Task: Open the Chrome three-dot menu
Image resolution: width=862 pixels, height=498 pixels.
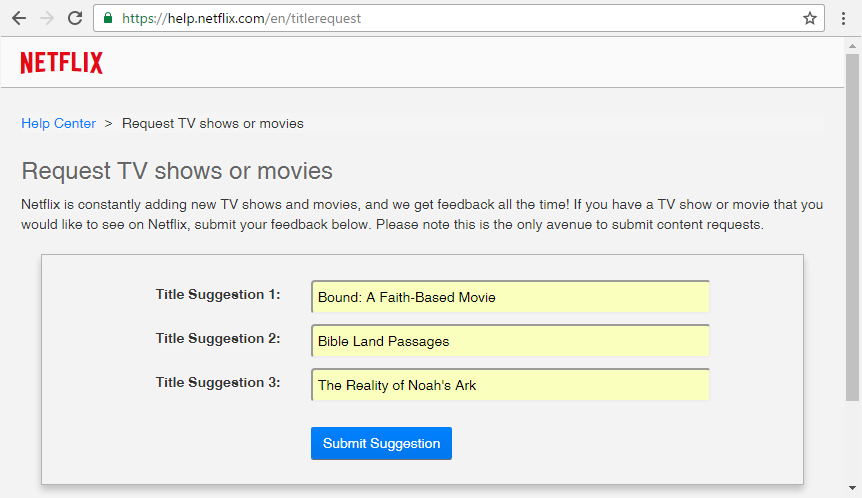Action: [x=843, y=18]
